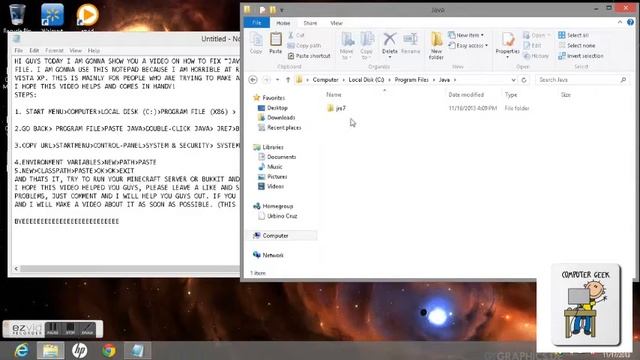
Task: Click Computer in the address breadcrumb
Action: [325, 80]
